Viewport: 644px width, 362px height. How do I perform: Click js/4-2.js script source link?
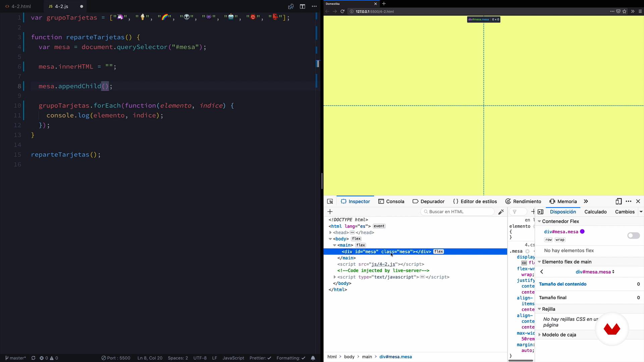point(383,264)
